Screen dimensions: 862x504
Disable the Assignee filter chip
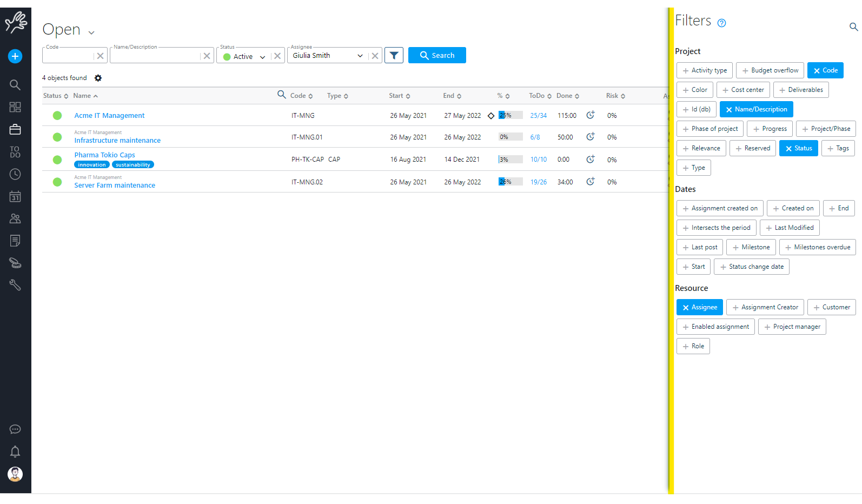(x=699, y=307)
